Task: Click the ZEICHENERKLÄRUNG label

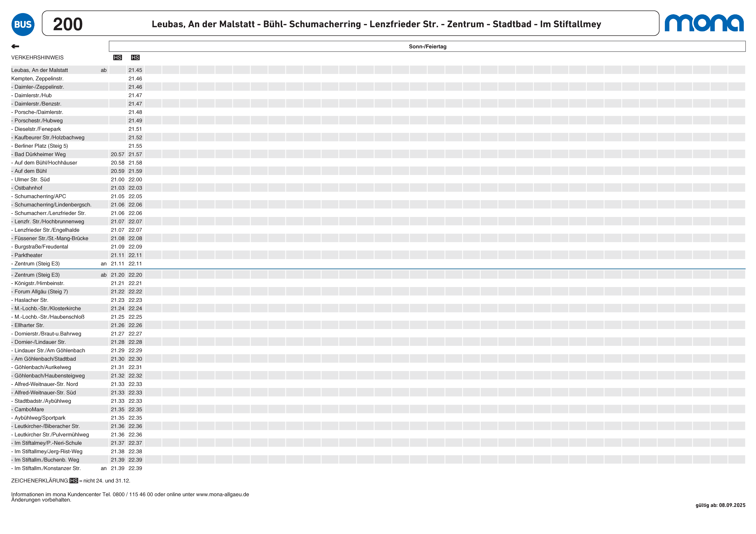Action: pyautogui.click(x=40, y=481)
